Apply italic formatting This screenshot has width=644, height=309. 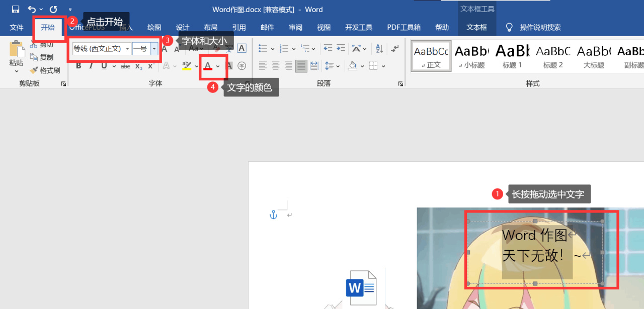pos(91,65)
